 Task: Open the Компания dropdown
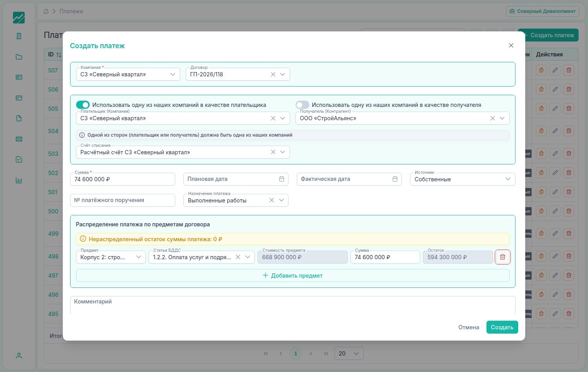[128, 74]
